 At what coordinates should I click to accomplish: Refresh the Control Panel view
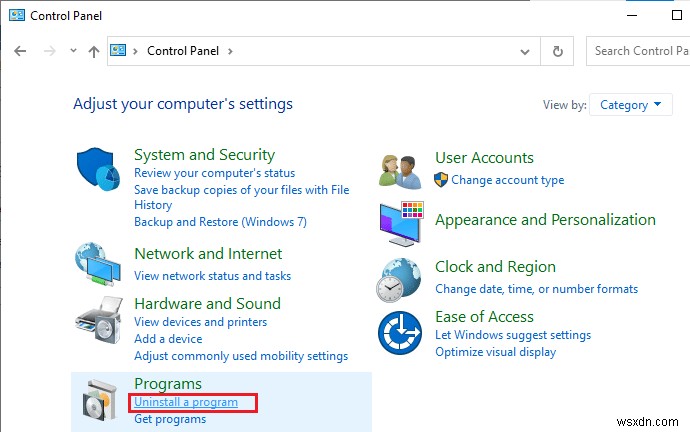[x=558, y=51]
